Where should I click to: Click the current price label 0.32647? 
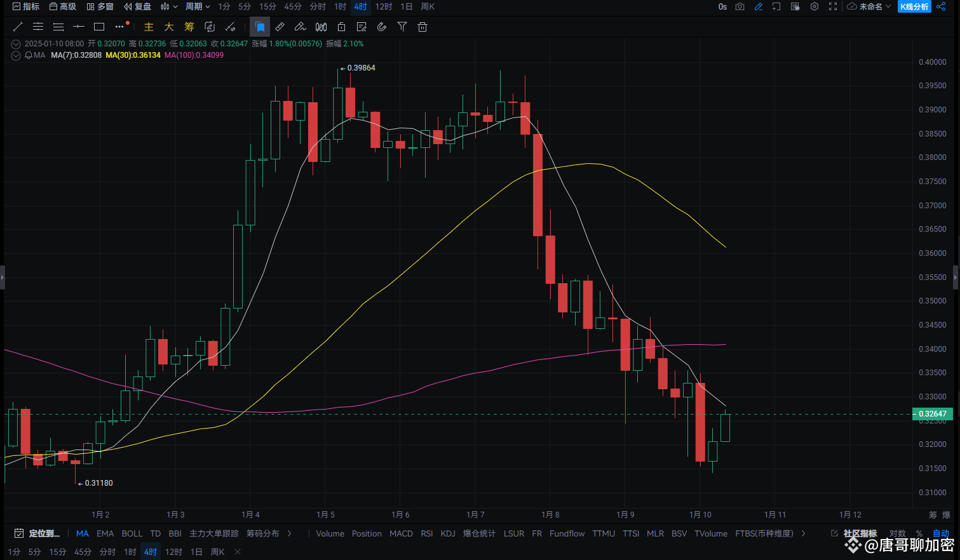click(932, 413)
